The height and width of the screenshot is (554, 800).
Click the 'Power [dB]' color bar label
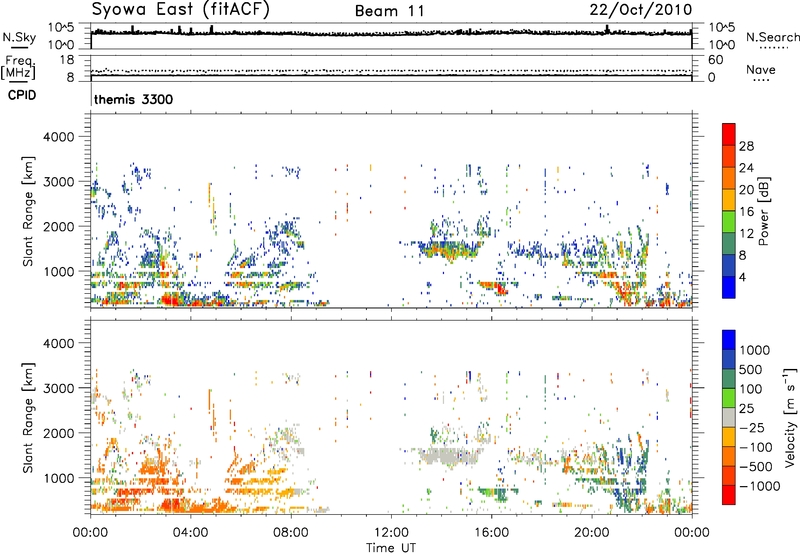tap(763, 211)
